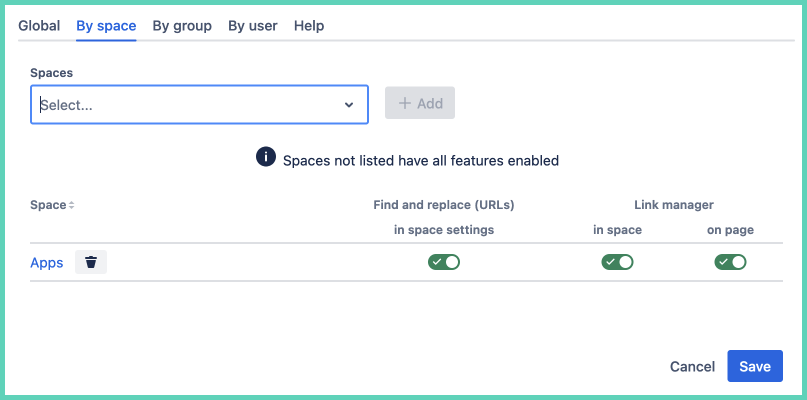Switch to the By group tab
The image size is (807, 400).
tap(182, 26)
